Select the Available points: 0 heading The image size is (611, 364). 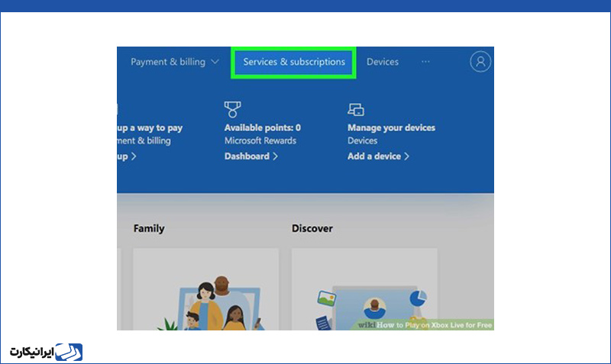coord(263,127)
